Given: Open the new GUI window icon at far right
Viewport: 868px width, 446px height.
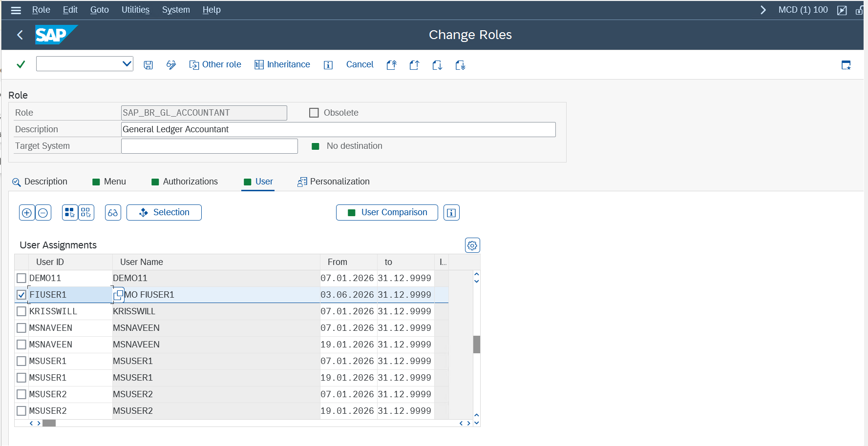Looking at the screenshot, I should 846,65.
